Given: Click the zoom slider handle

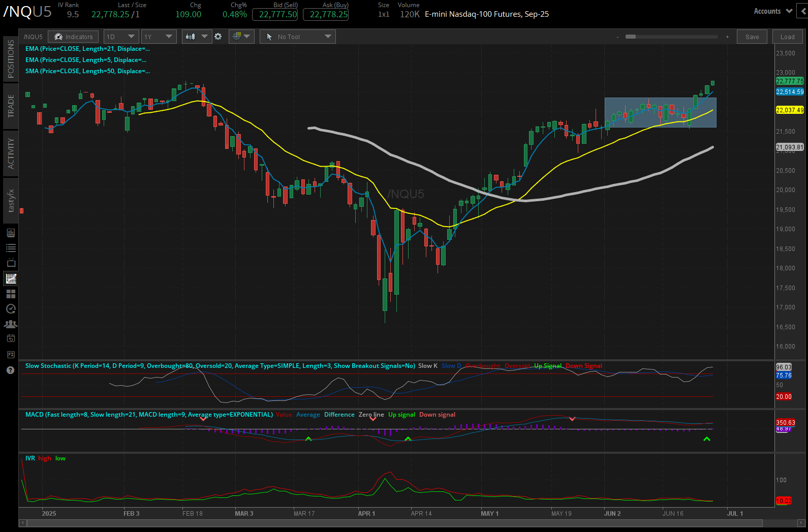Looking at the screenshot, I should 631,37.
